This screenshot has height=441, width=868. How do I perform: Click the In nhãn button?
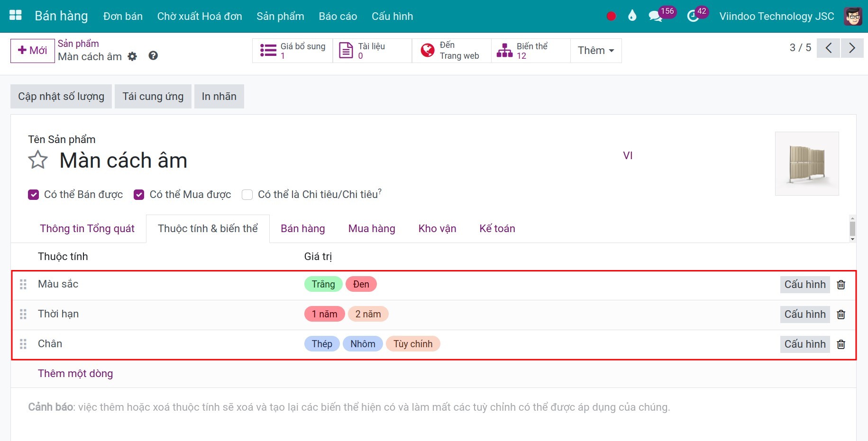(219, 97)
